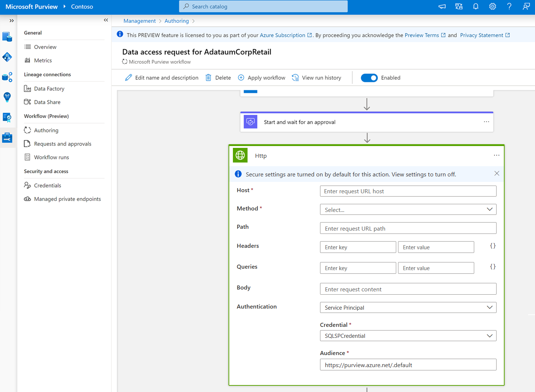This screenshot has width=535, height=392.
Task: Open the Http action more options ellipsis
Action: click(497, 155)
